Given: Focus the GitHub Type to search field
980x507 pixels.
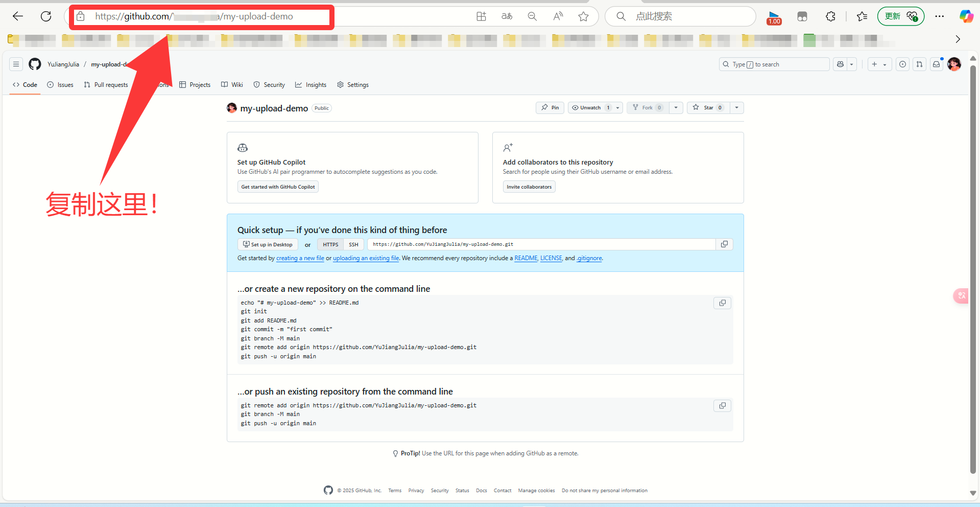Looking at the screenshot, I should (x=774, y=64).
